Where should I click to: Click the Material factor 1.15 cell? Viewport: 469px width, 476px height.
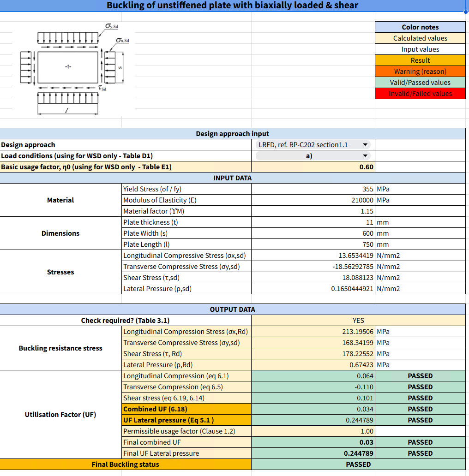click(313, 211)
